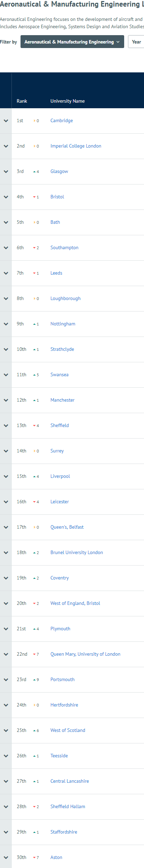Open the Swansea university link
Viewport: 144px width, 868px height.
click(x=59, y=375)
